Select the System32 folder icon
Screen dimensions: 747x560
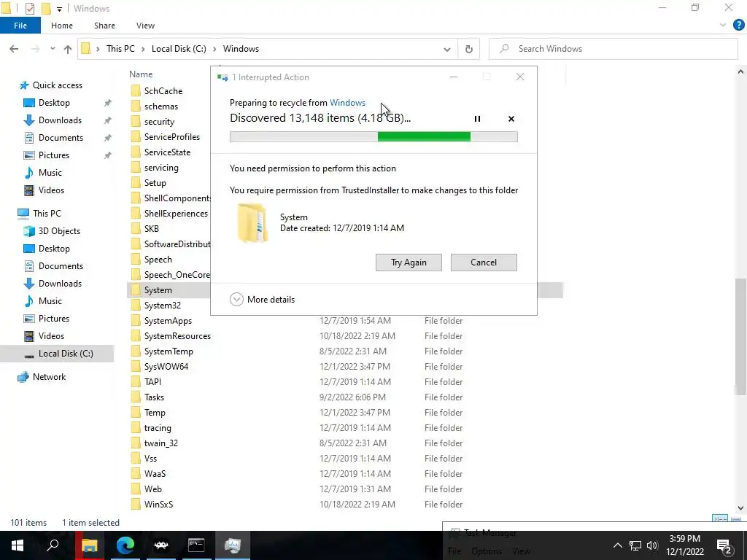click(x=136, y=306)
